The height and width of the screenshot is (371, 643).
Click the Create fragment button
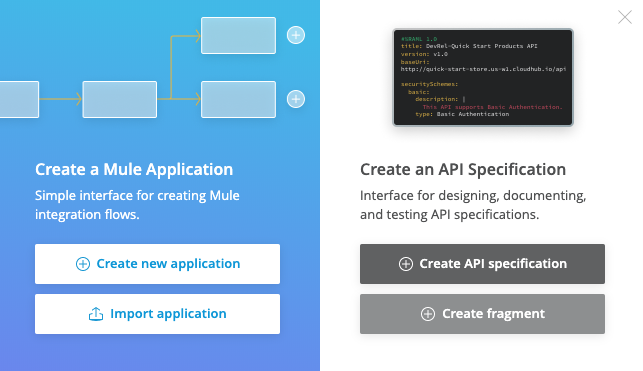coord(482,314)
